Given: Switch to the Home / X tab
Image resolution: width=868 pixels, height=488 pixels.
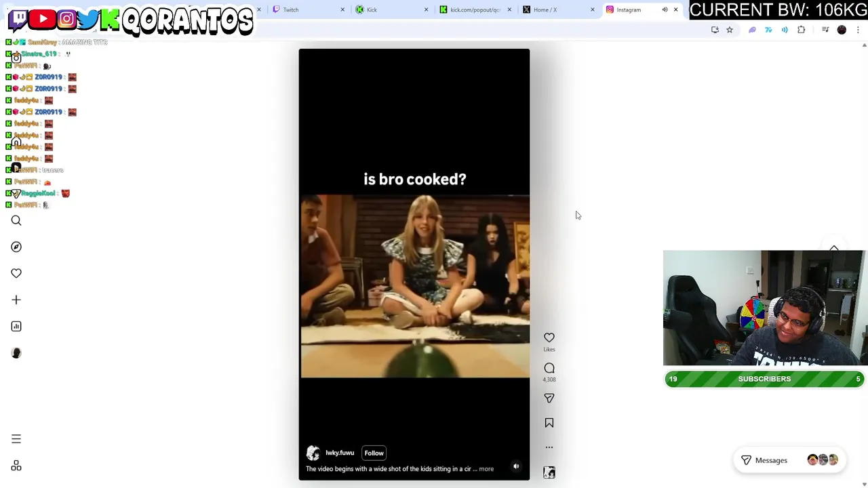Looking at the screenshot, I should (557, 9).
